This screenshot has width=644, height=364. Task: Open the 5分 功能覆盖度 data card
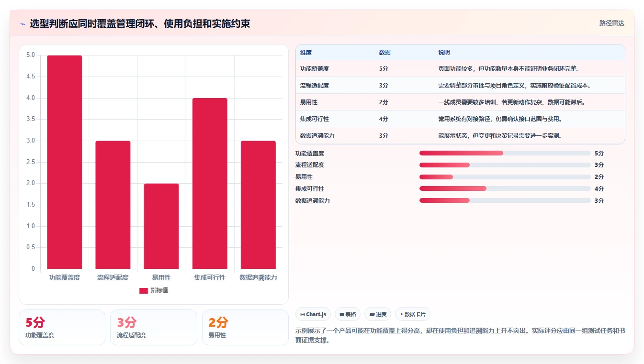point(62,327)
